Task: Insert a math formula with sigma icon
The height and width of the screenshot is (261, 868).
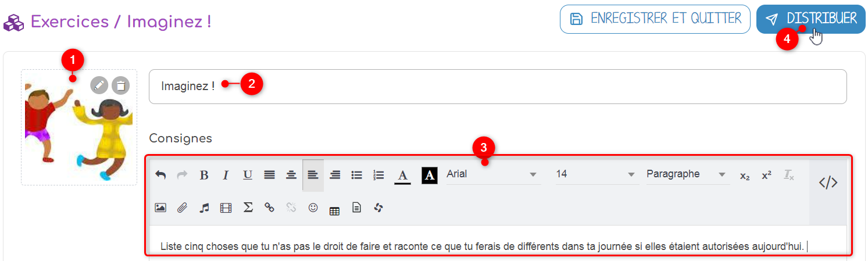Action: pyautogui.click(x=248, y=208)
